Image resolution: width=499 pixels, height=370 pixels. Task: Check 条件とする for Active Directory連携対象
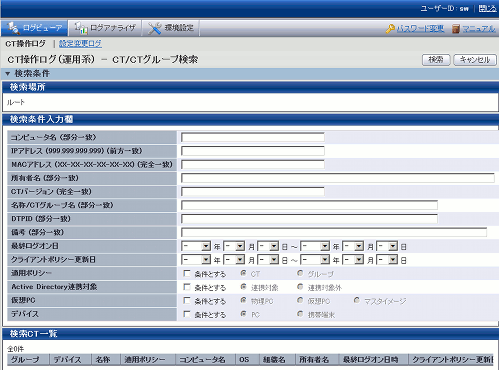click(x=187, y=287)
